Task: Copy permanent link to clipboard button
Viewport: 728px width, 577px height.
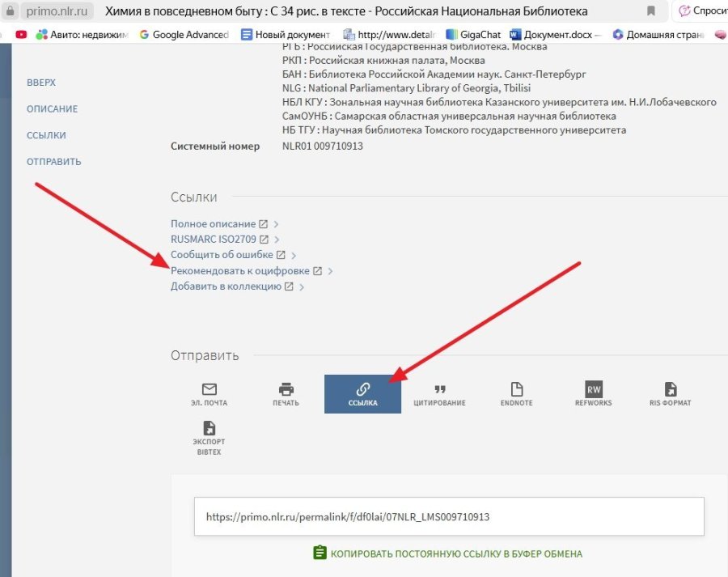Action: pos(447,554)
